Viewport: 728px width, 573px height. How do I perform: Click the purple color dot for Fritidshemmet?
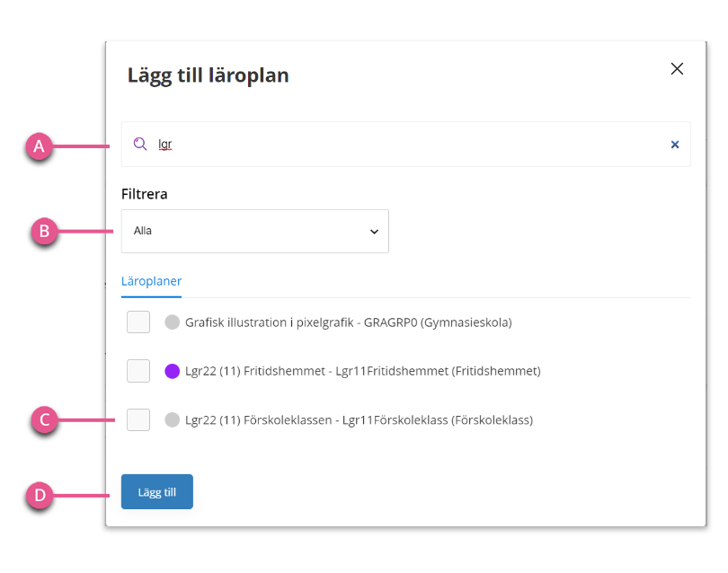click(x=173, y=371)
